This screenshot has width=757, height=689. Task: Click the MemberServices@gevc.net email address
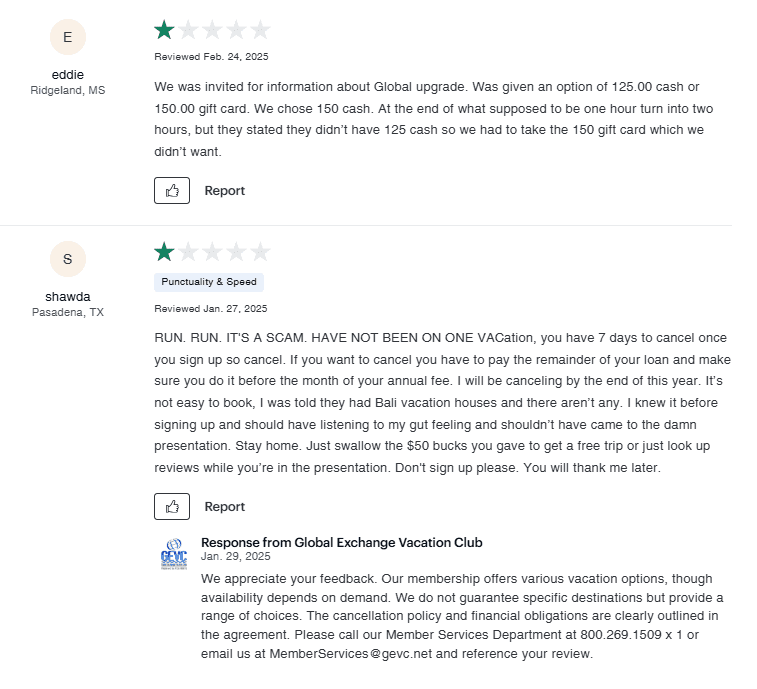pyautogui.click(x=344, y=654)
